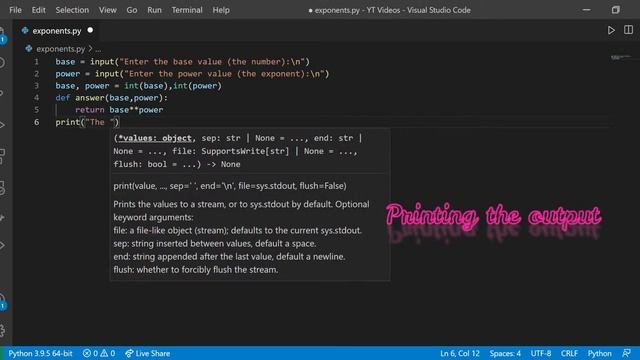This screenshot has width=640, height=360.
Task: Click Ln 6, Col 12 to go to line
Action: pos(460,353)
